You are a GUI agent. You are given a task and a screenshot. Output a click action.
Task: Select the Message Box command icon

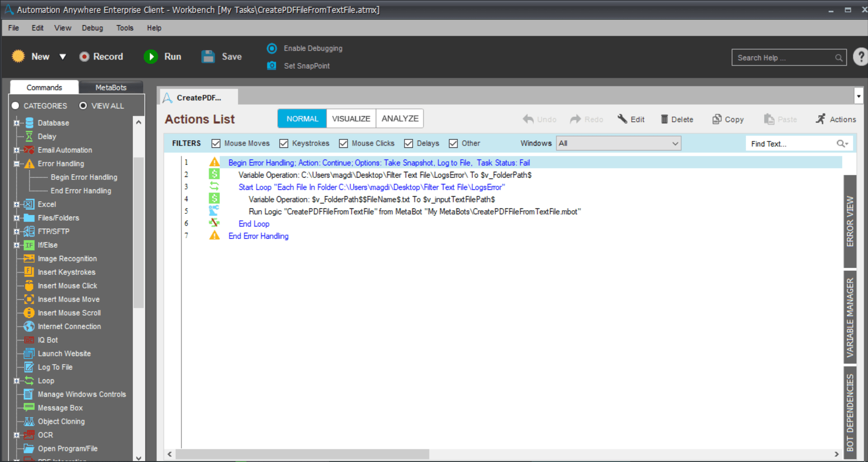click(x=29, y=407)
